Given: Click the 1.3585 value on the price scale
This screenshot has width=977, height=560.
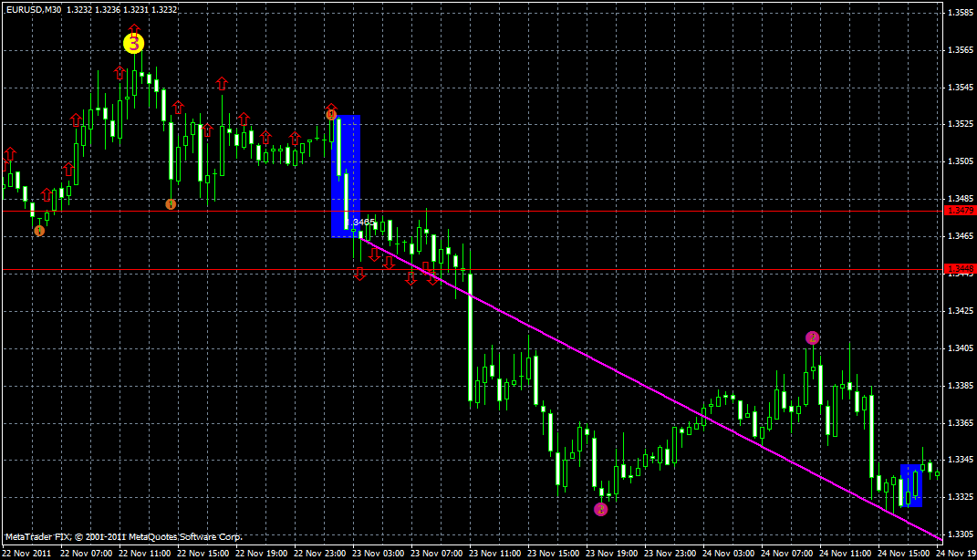Looking at the screenshot, I should pos(960,10).
